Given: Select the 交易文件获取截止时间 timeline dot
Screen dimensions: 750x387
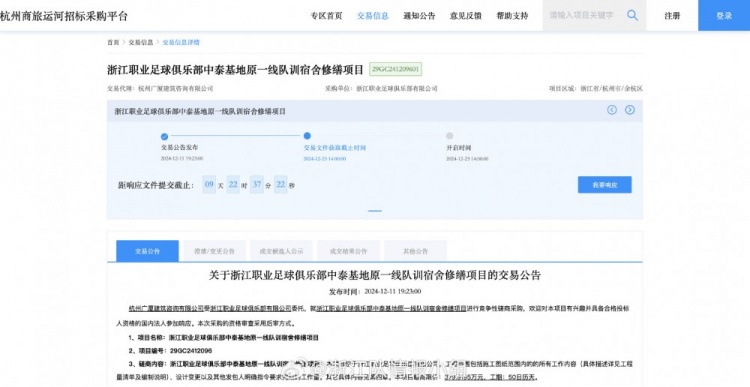Looking at the screenshot, I should click(x=307, y=136).
